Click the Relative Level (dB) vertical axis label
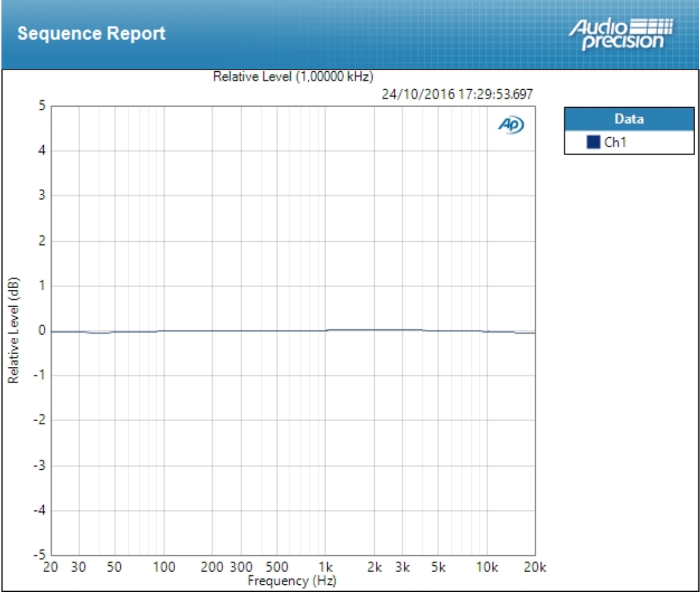The height and width of the screenshot is (592, 700). [x=13, y=330]
